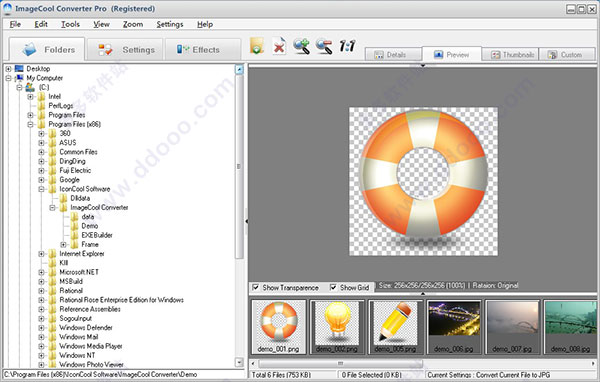
Task: Click the Current Settings status bar text
Action: point(488,375)
